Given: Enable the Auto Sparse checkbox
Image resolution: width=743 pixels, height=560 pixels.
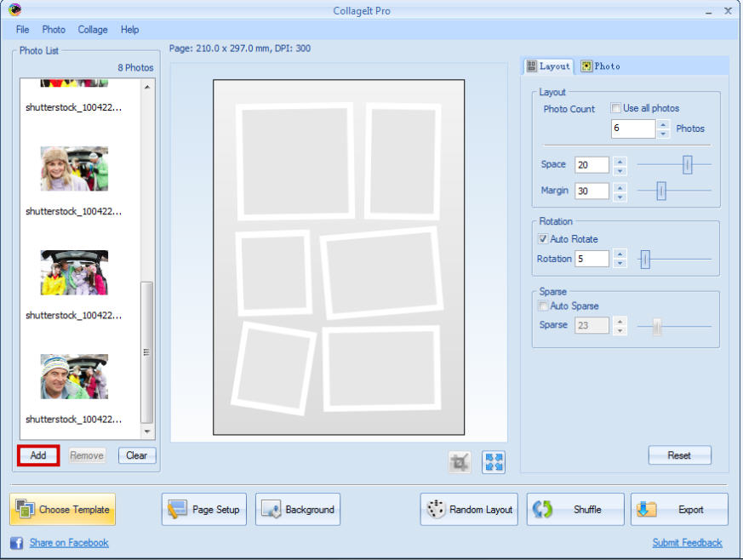Looking at the screenshot, I should pyautogui.click(x=543, y=306).
